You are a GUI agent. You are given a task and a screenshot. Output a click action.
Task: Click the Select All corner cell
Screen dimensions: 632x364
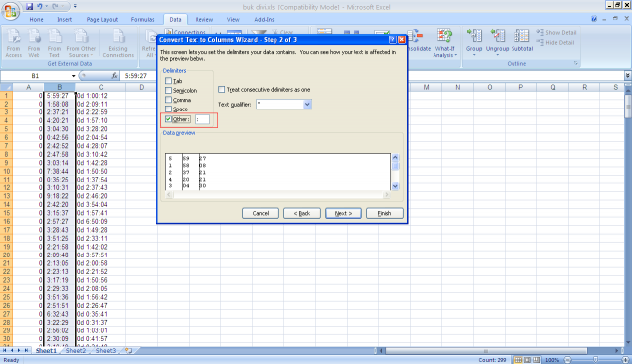pyautogui.click(x=6, y=87)
